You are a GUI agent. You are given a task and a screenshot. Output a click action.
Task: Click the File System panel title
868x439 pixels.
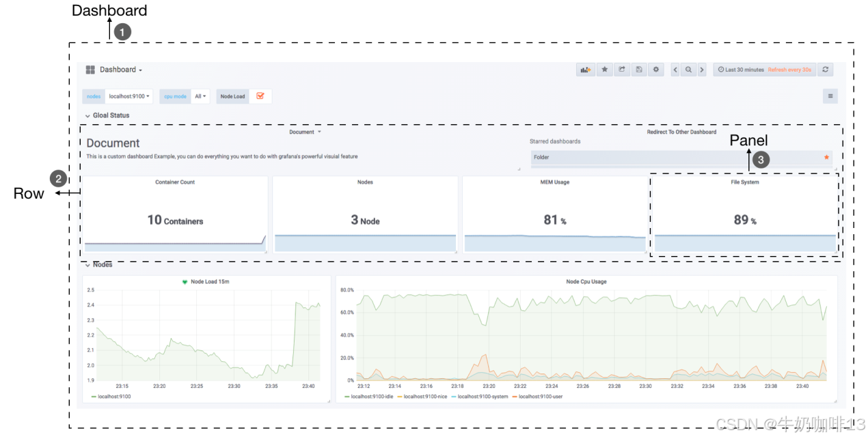pyautogui.click(x=745, y=182)
